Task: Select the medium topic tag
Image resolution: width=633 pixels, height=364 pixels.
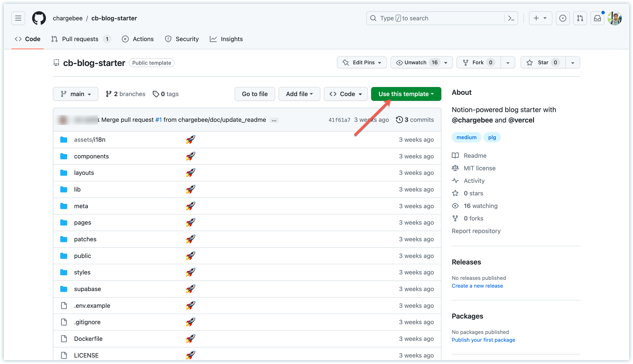Action: 466,137
